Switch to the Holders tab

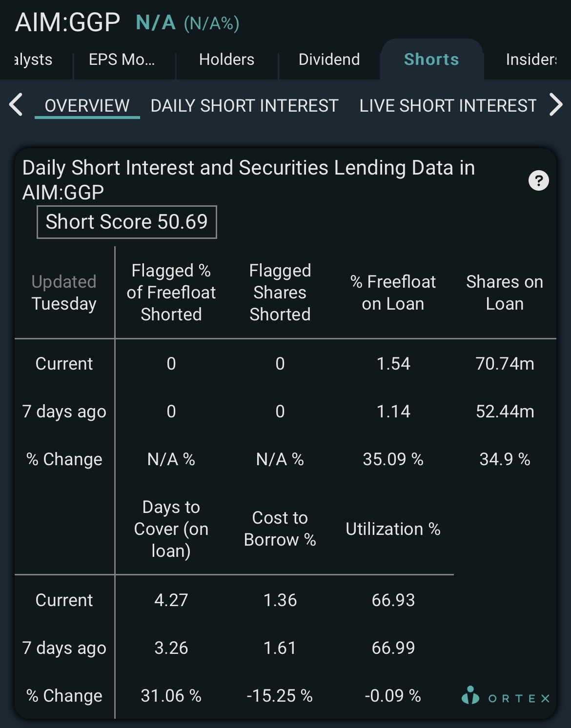click(x=226, y=59)
